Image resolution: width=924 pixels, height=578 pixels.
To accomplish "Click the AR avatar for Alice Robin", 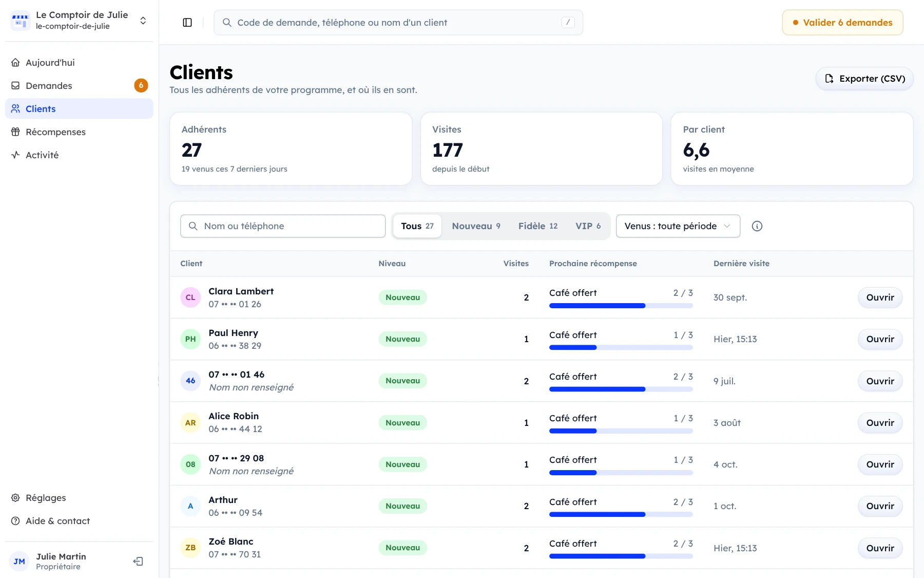I will pyautogui.click(x=190, y=423).
